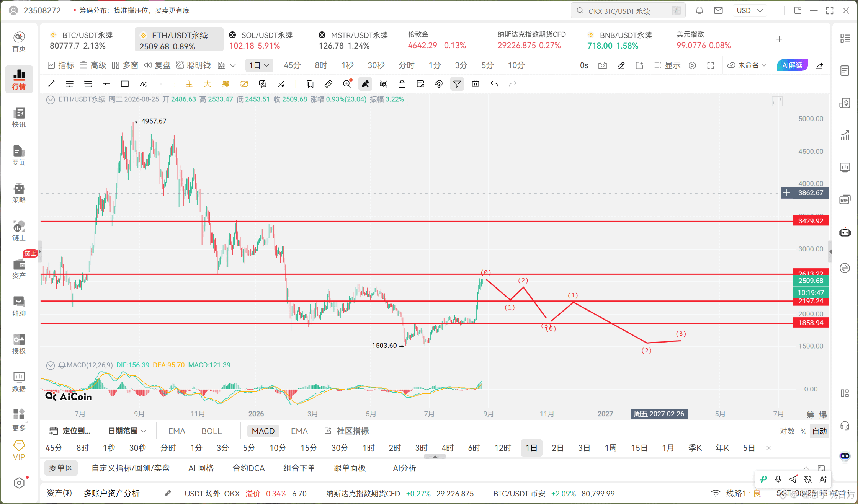
Task: Open the ETF icon in right sidebar
Action: 845,200
